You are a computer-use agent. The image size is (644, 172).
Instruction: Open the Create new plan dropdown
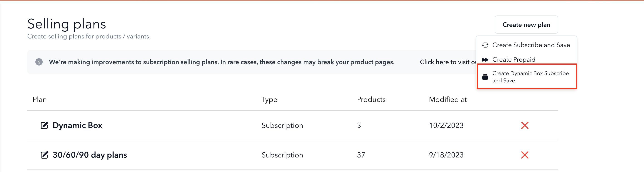point(526,25)
